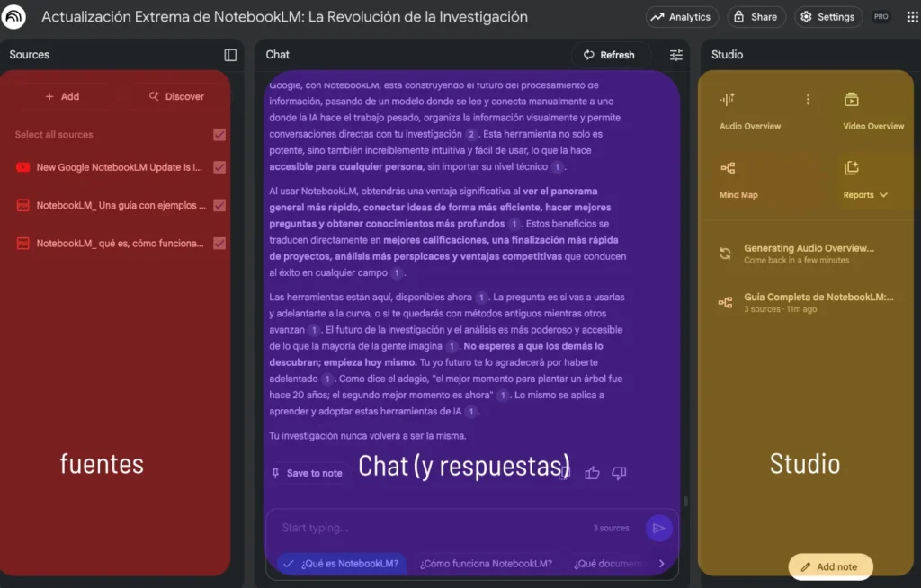
Task: Choose the ¿Qué documen... suggestion chip
Action: pyautogui.click(x=609, y=564)
